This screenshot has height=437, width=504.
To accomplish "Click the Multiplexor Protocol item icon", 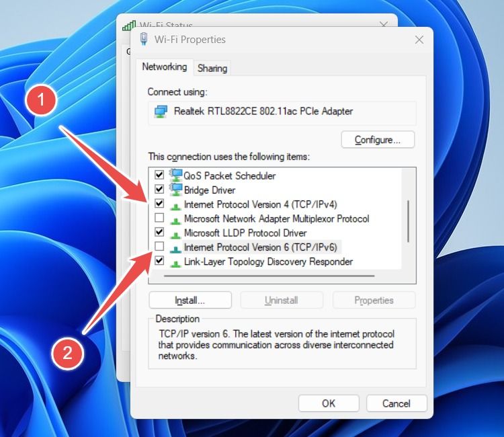I will 175,221.
